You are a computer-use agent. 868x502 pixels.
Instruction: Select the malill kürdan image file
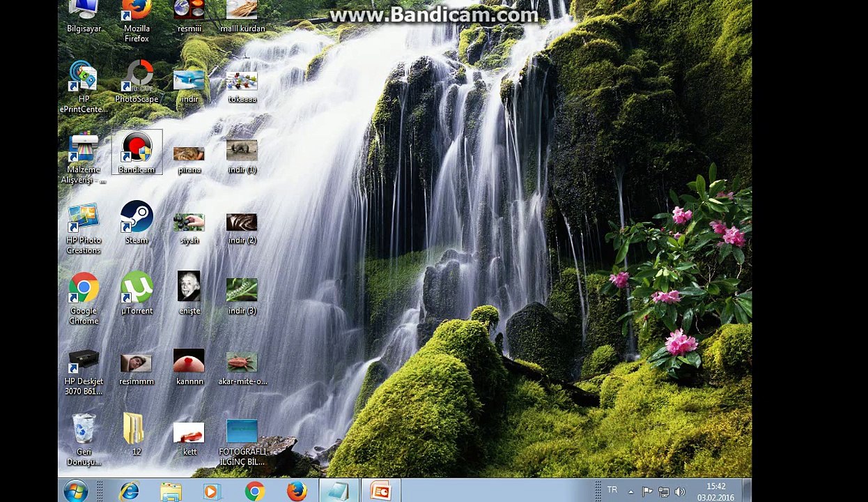click(242, 15)
